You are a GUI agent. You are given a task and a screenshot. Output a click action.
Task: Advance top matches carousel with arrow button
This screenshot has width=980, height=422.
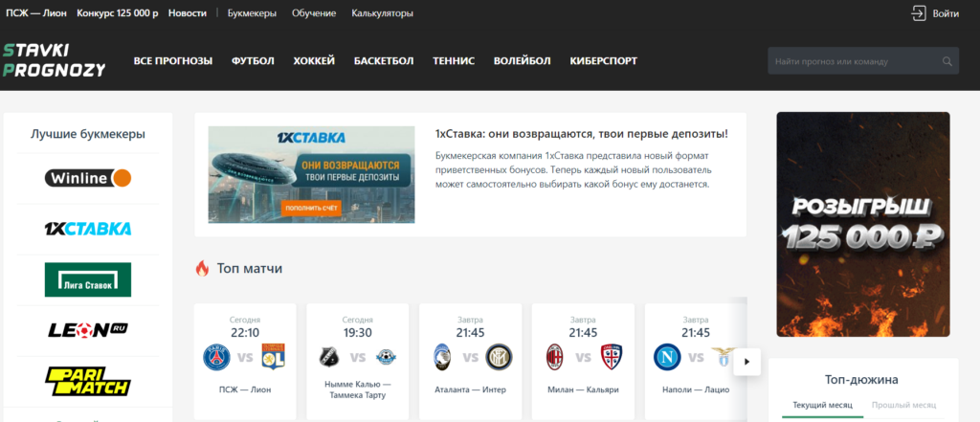[746, 362]
